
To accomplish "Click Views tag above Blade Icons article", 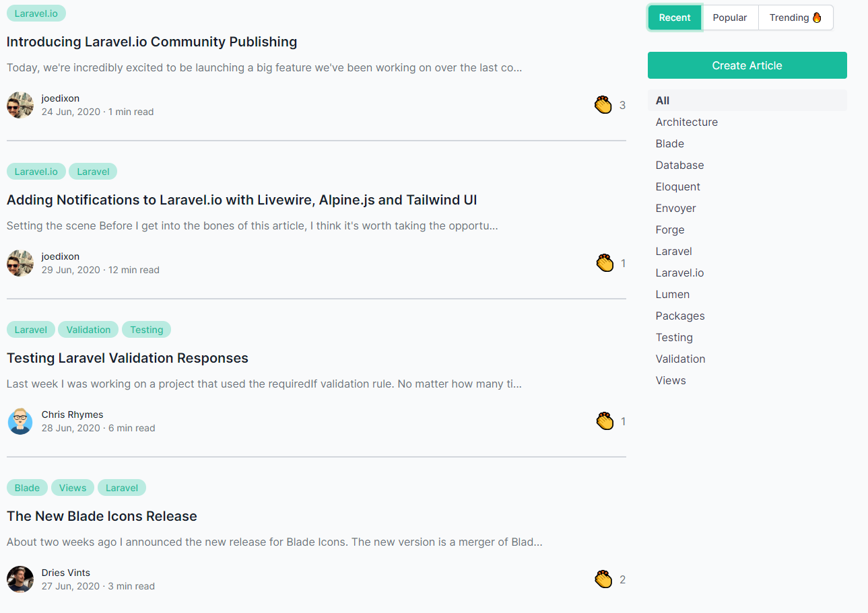I will (73, 488).
